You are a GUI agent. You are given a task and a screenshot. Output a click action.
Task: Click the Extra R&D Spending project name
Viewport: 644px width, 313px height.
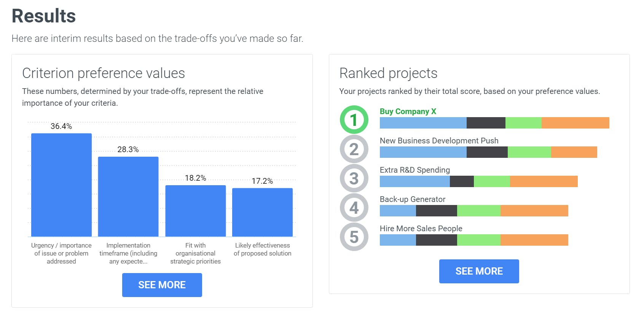(x=414, y=170)
